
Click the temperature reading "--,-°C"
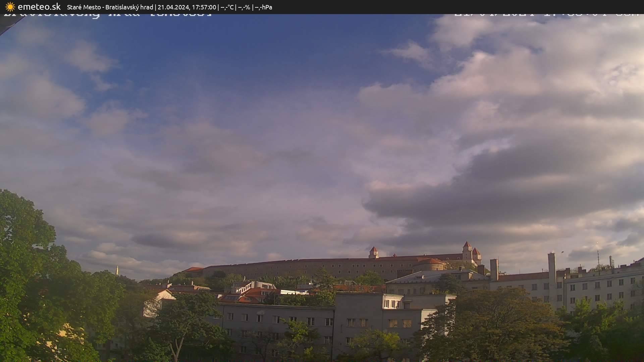227,7
